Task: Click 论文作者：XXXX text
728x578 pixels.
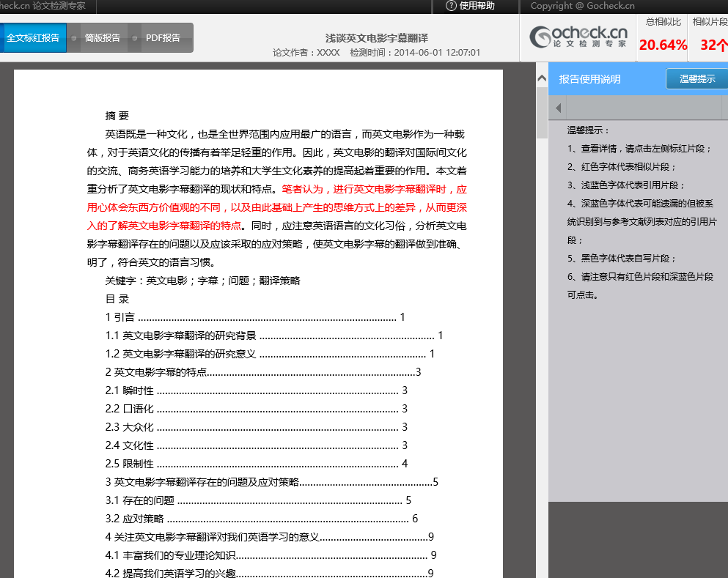Action: point(306,53)
